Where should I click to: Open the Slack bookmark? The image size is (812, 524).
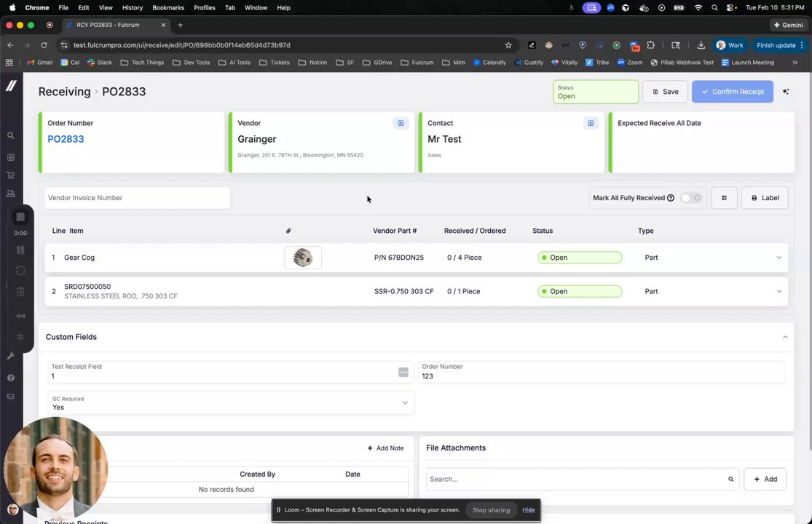100,63
